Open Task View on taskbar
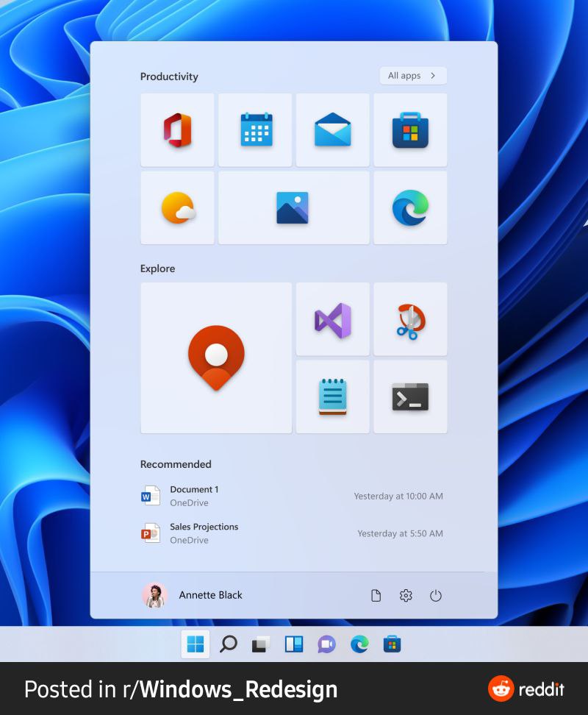 (x=260, y=644)
